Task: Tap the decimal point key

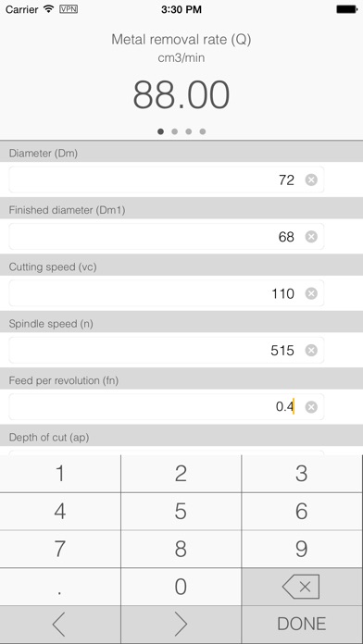Action: 60,587
